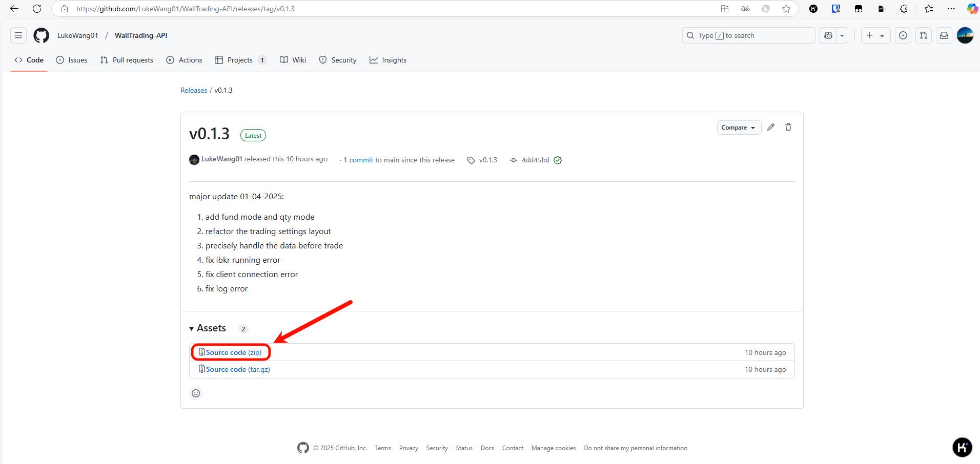View verified commit check icon

[558, 160]
